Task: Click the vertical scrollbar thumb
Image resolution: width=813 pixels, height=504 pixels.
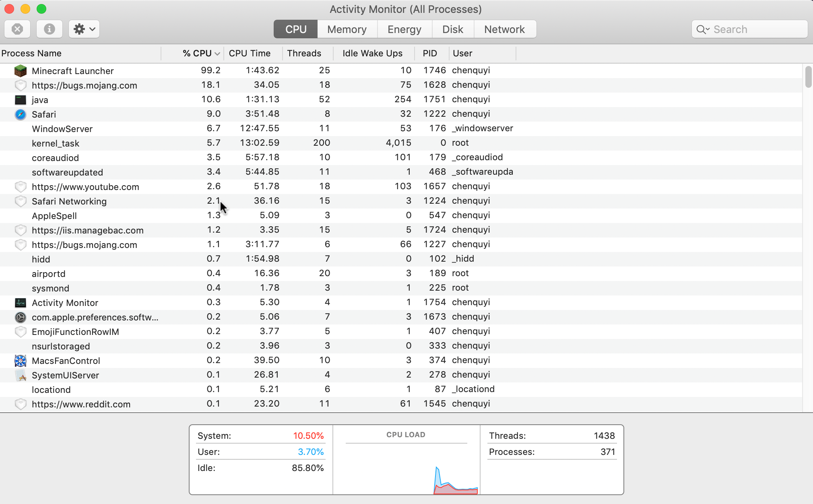Action: point(808,77)
